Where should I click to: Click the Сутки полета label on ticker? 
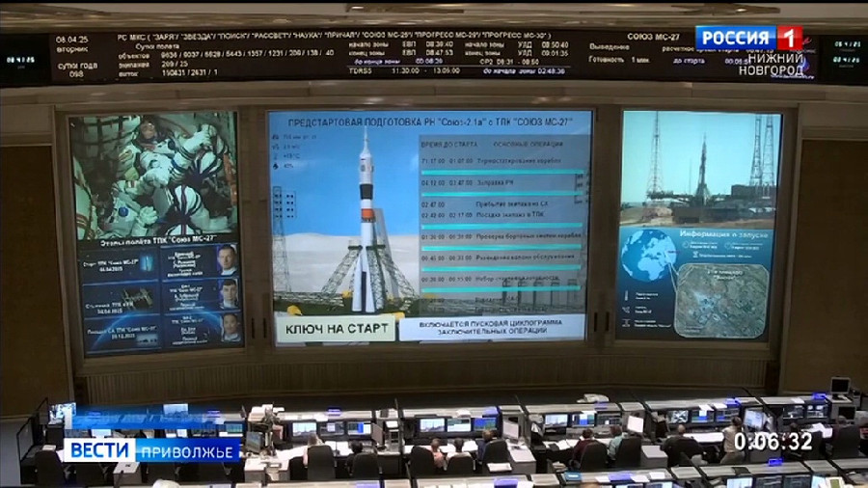tap(157, 46)
